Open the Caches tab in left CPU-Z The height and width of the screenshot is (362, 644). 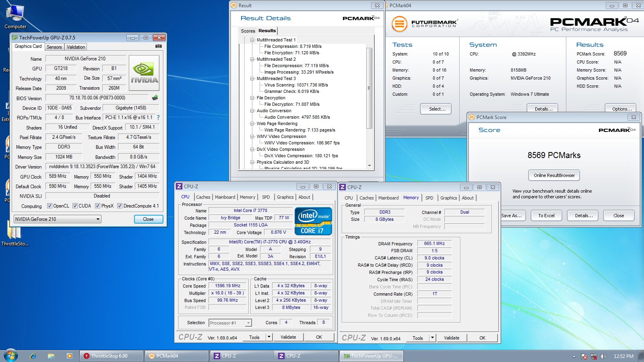coord(203,197)
